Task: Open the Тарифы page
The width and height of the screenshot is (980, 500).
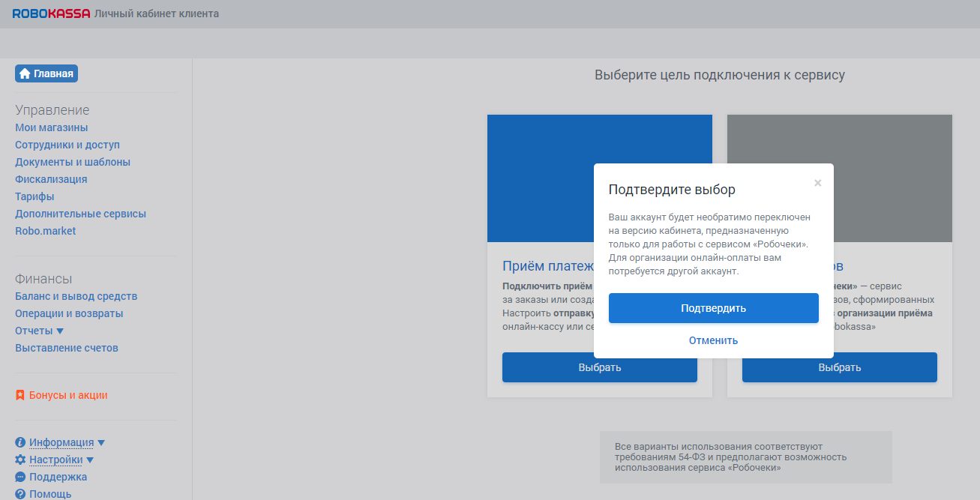Action: pos(34,196)
